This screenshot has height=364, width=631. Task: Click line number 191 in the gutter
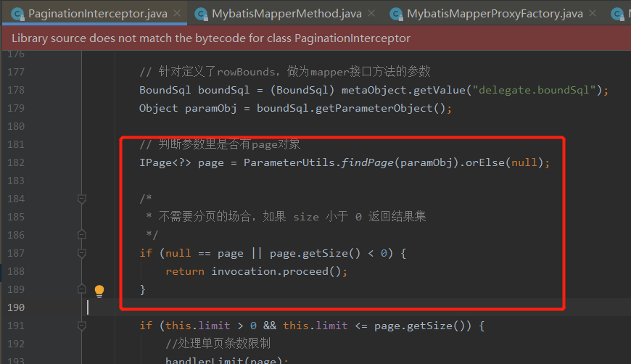click(x=16, y=326)
